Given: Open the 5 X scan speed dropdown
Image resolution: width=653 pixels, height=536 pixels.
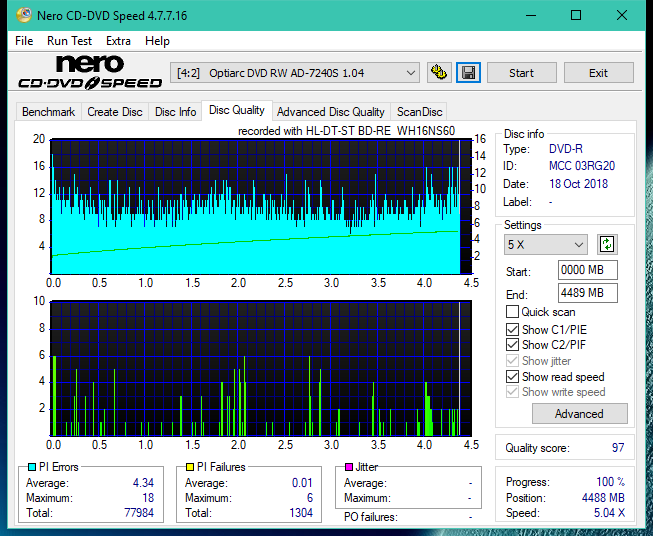Looking at the screenshot, I should [546, 244].
